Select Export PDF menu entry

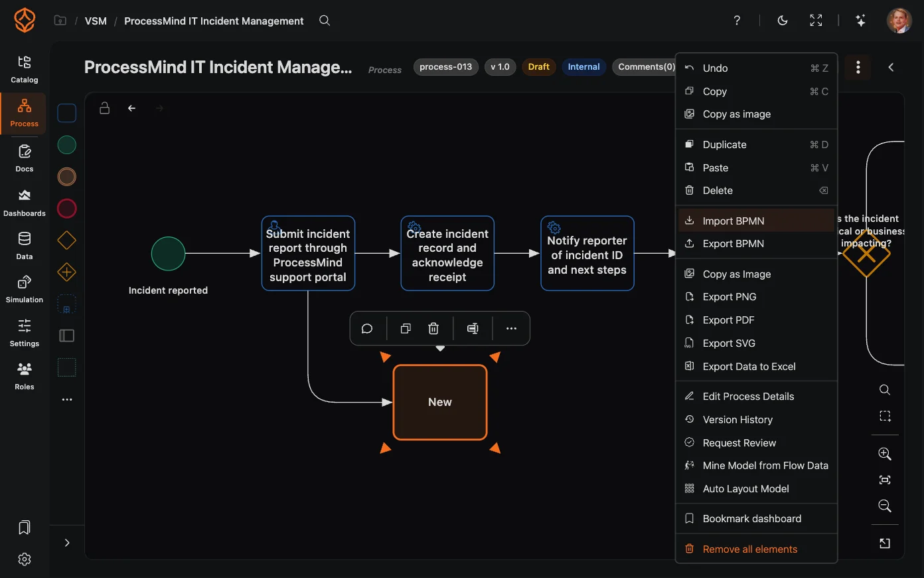pyautogui.click(x=756, y=320)
